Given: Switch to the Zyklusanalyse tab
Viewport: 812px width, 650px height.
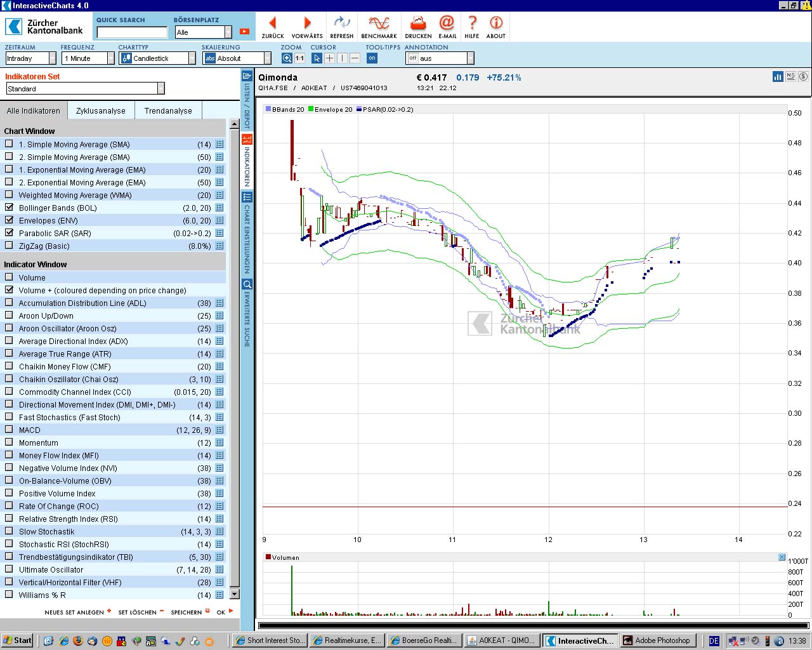Looking at the screenshot, I should 101,111.
